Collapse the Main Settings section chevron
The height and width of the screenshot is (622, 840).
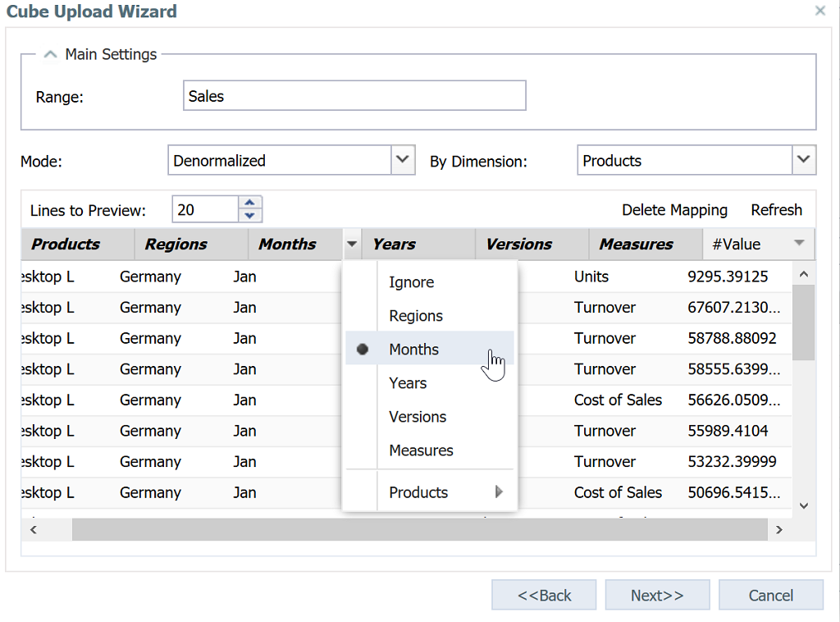coord(51,54)
